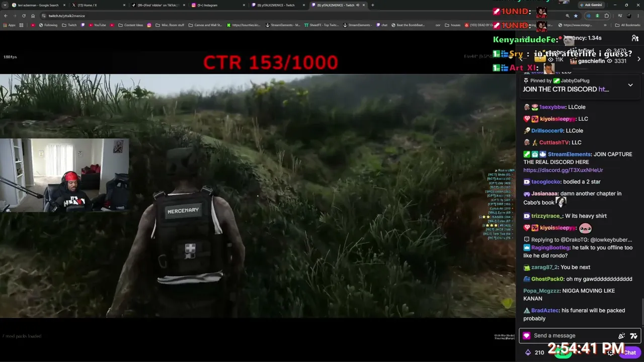Open the YouTube bookmark
Viewport: 644px width, 362px height.
pyautogui.click(x=97, y=25)
